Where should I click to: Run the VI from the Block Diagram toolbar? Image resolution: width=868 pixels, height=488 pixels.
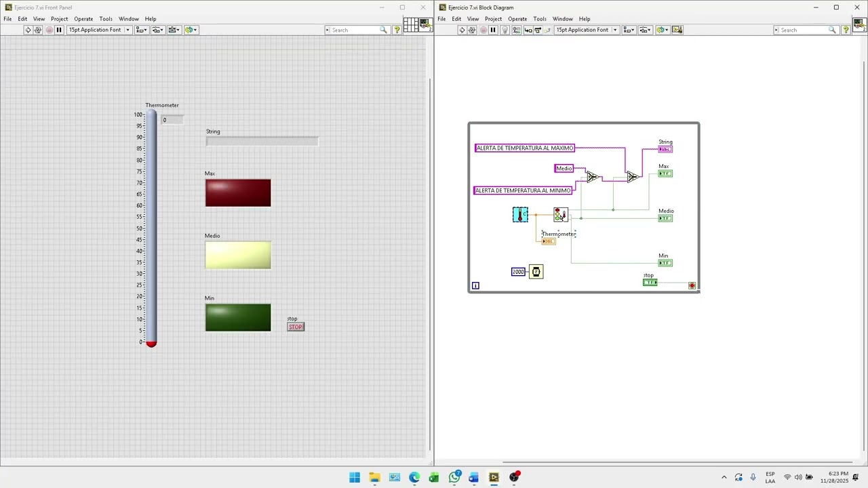coord(462,30)
